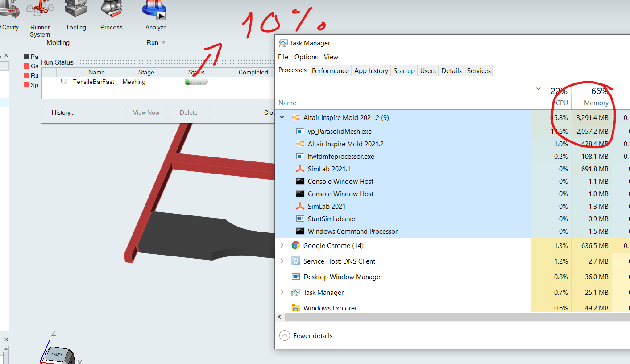Open the Runner System tool
The image size is (630, 364).
pos(40,18)
